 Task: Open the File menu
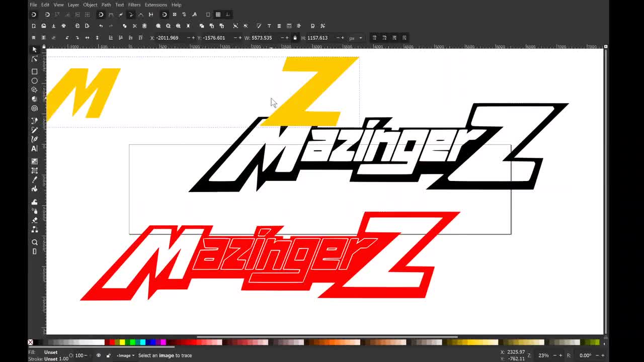pyautogui.click(x=33, y=5)
